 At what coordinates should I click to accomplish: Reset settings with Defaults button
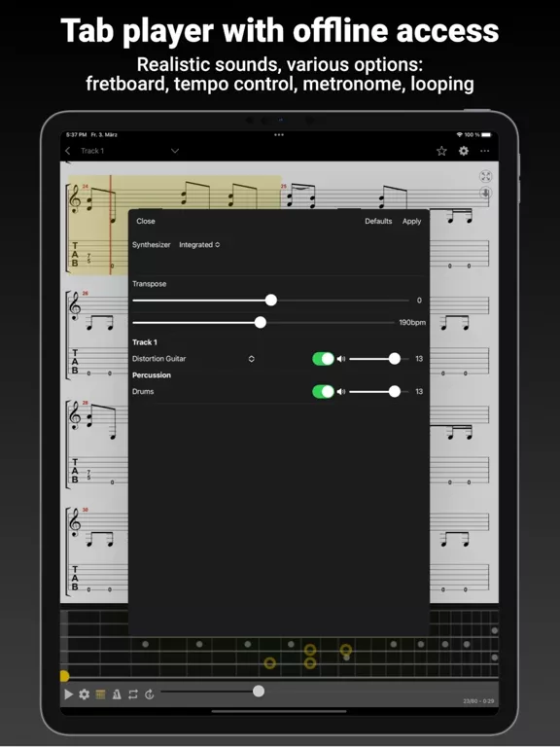coord(378,221)
